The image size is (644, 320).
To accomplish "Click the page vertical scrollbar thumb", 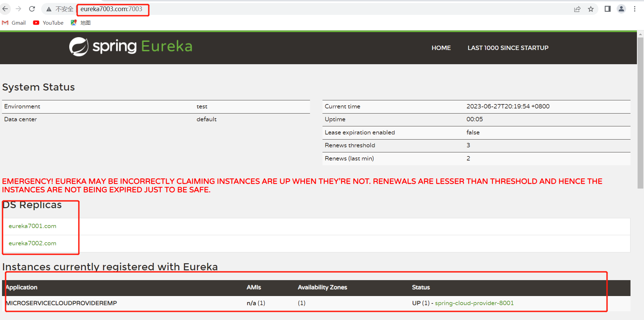I will click(640, 113).
